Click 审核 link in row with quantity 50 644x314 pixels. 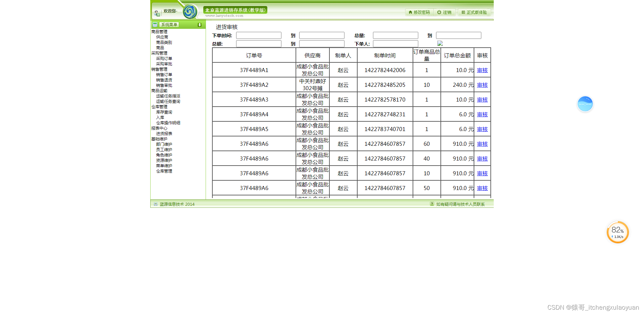pos(482,188)
